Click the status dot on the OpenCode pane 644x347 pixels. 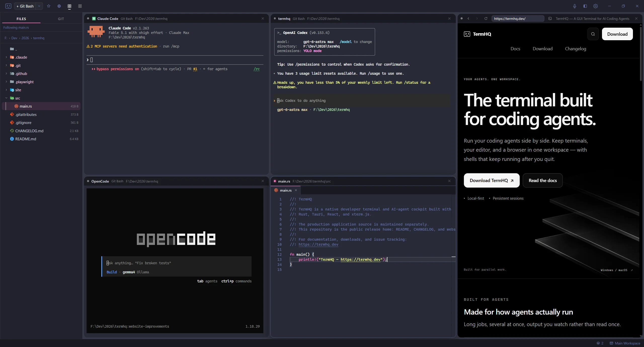point(88,181)
